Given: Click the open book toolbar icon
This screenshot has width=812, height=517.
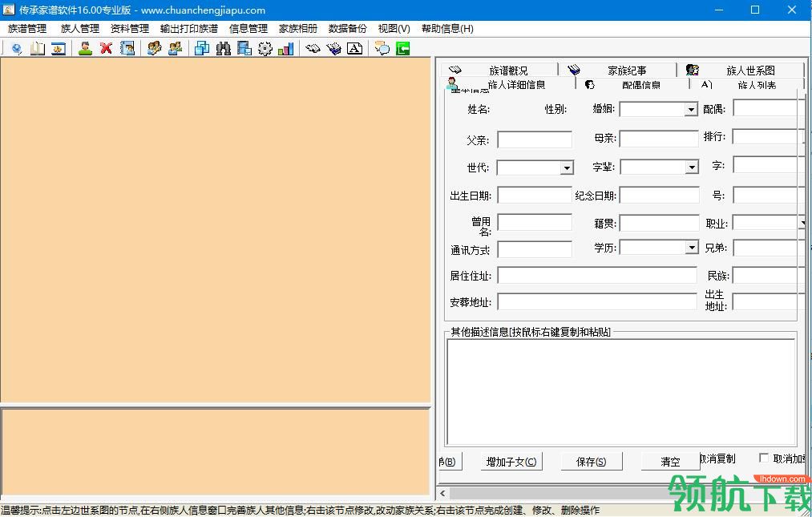Looking at the screenshot, I should (x=38, y=49).
